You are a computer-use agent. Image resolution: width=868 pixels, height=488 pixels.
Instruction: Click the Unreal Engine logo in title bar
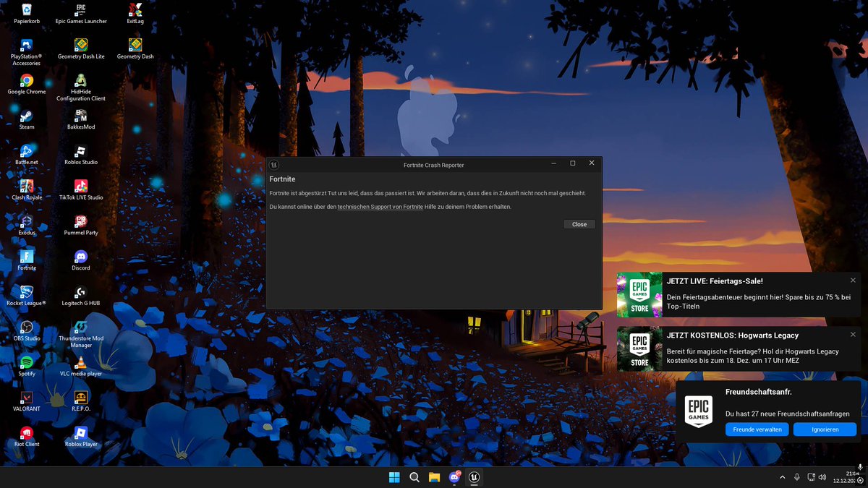tap(276, 164)
